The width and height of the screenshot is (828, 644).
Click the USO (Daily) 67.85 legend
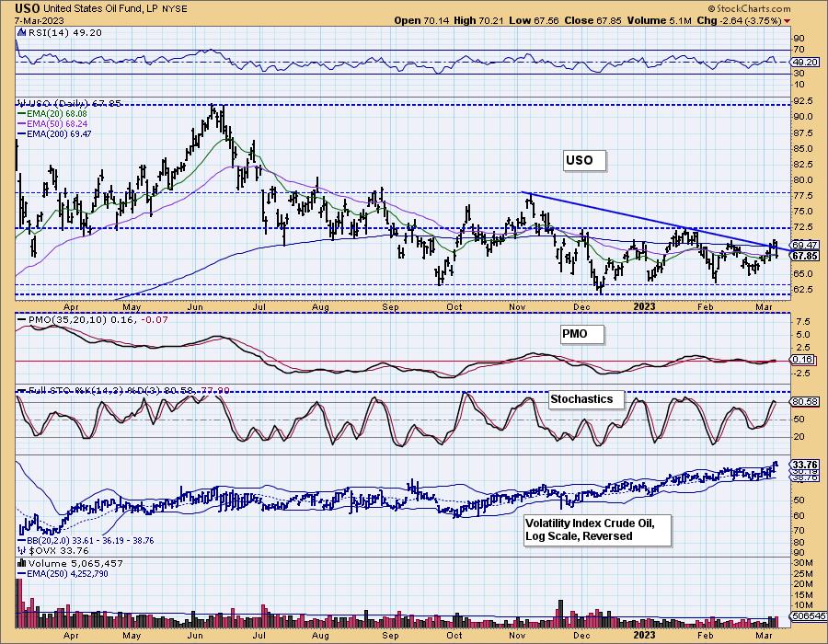coord(74,103)
